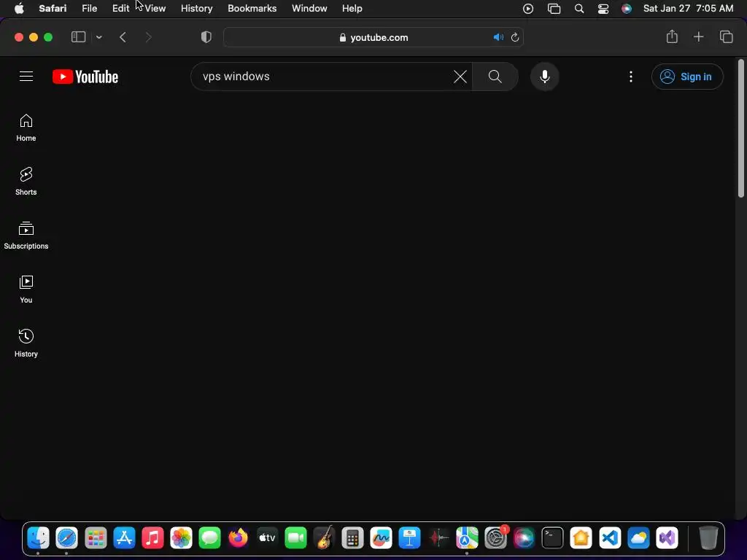Image resolution: width=747 pixels, height=560 pixels.
Task: Open the File menu
Action: (89, 9)
